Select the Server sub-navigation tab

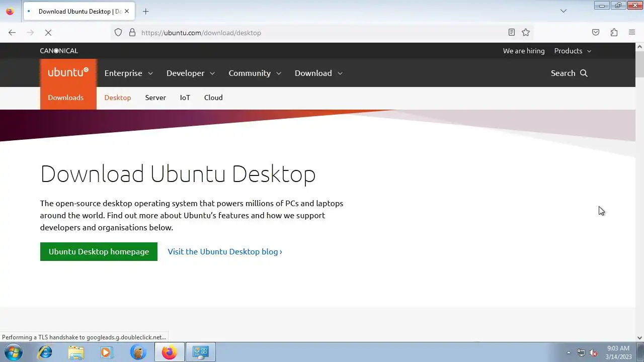[x=155, y=98]
